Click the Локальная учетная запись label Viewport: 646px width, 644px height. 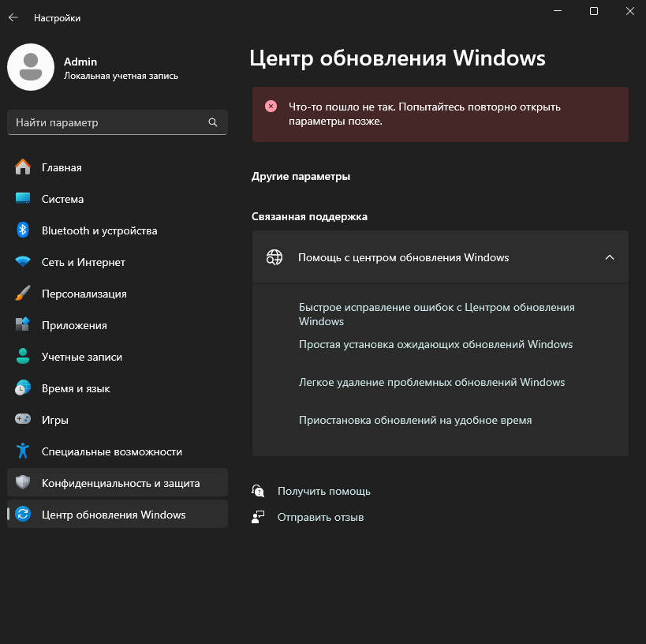[121, 76]
